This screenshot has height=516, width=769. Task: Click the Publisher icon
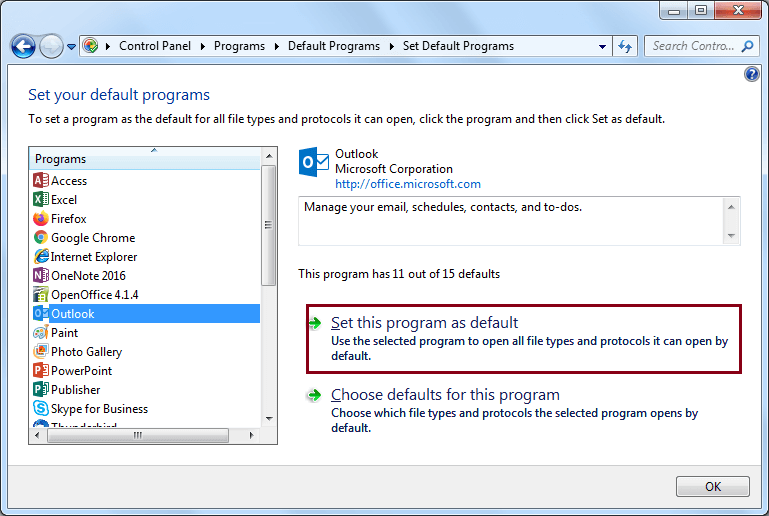[41, 389]
